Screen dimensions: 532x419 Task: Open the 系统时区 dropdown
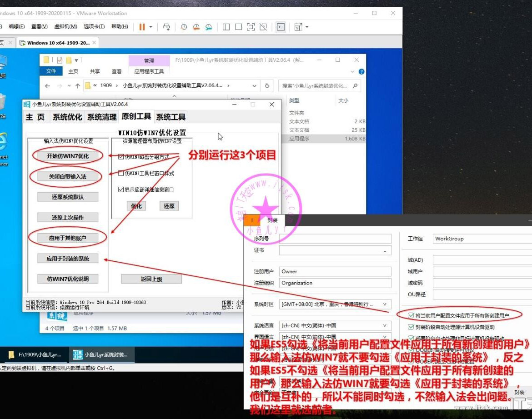coord(385,304)
